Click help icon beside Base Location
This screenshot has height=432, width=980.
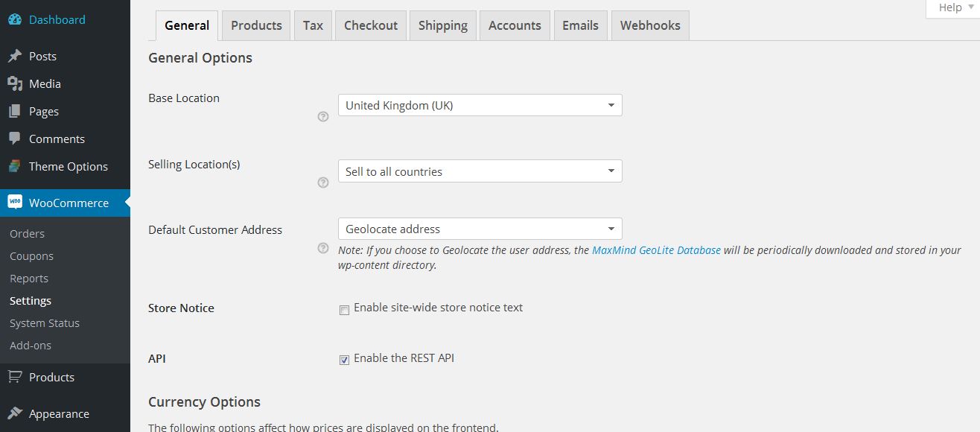[x=323, y=116]
